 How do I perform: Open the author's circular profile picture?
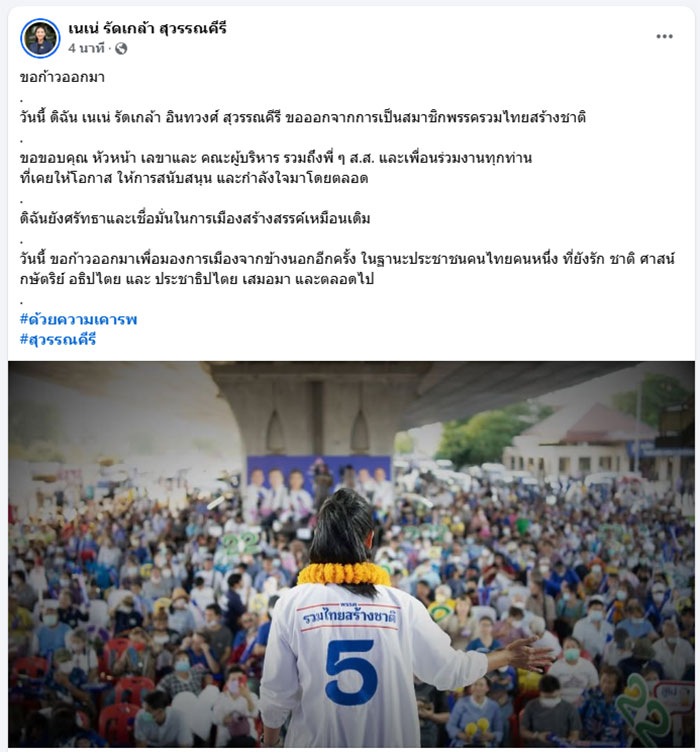point(40,38)
